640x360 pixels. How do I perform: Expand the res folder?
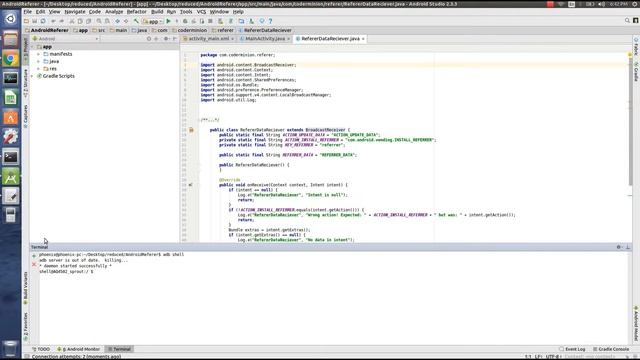(x=39, y=69)
